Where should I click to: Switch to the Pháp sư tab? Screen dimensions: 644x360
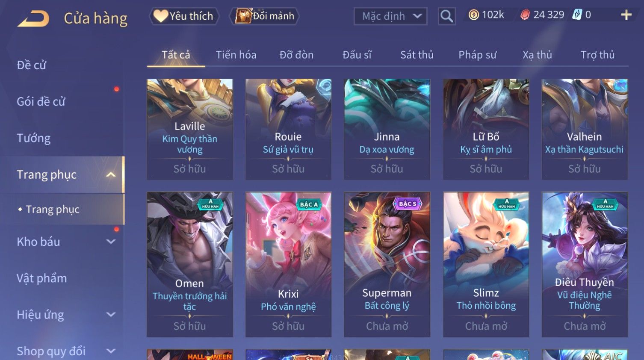coord(477,55)
